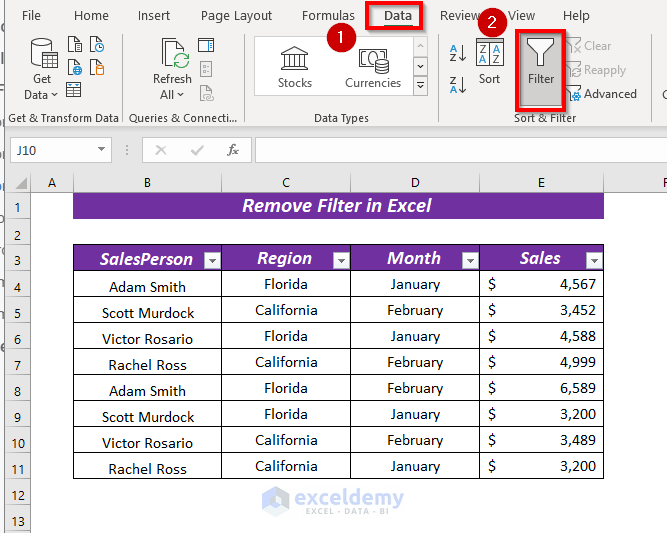Viewport: 667px width, 533px height.
Task: Switch to the Home tab
Action: [91, 16]
